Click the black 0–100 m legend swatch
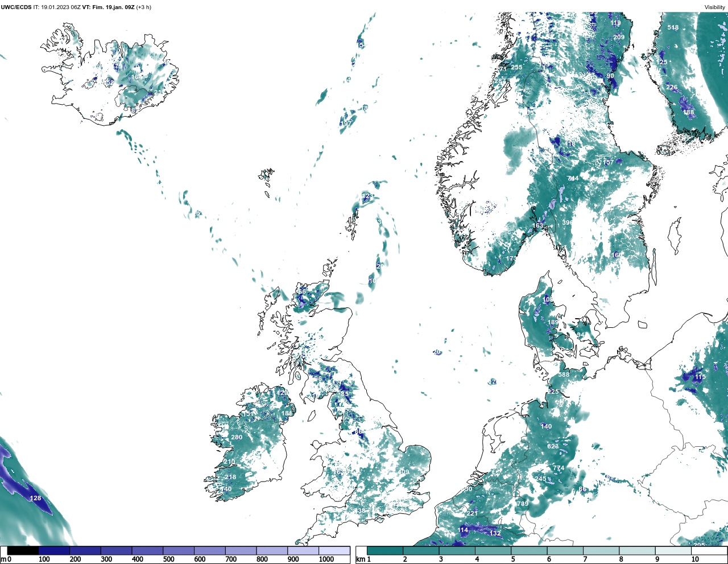The width and height of the screenshot is (728, 564). click(x=23, y=550)
